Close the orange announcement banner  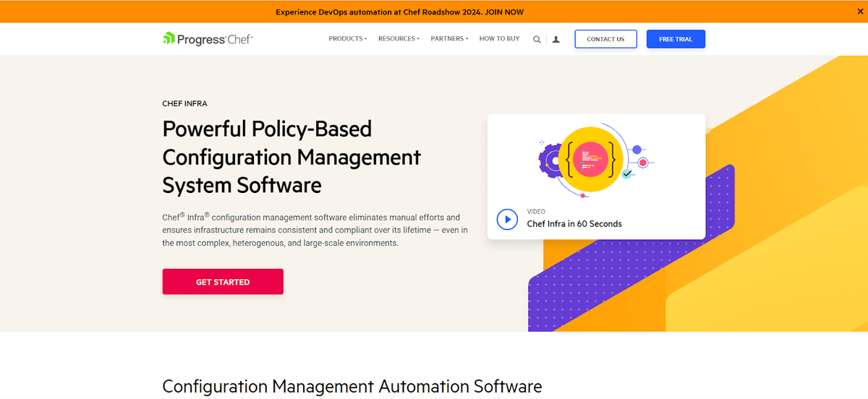tap(859, 12)
